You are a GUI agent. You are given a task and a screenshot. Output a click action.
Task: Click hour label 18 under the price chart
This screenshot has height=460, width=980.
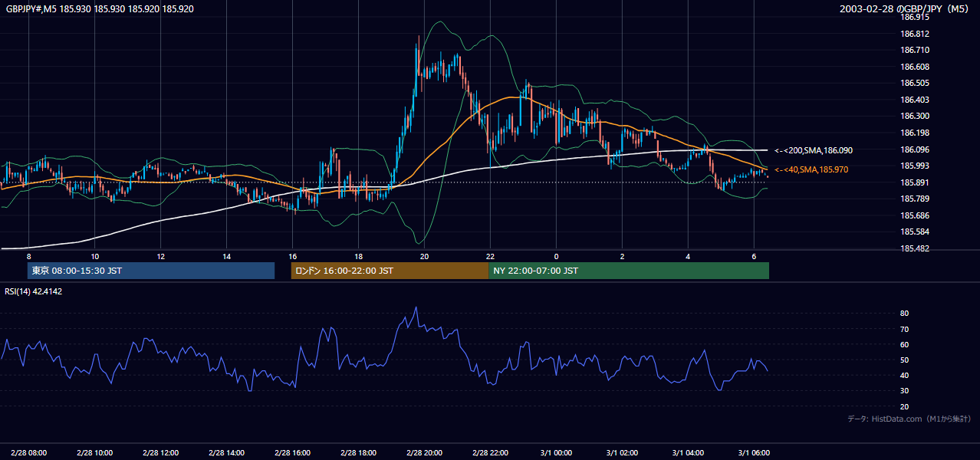point(358,256)
